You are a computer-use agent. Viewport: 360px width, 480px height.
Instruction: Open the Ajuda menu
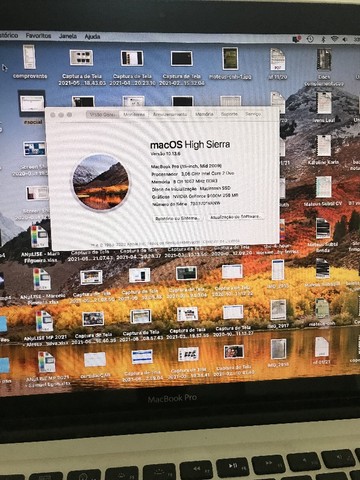[92, 36]
